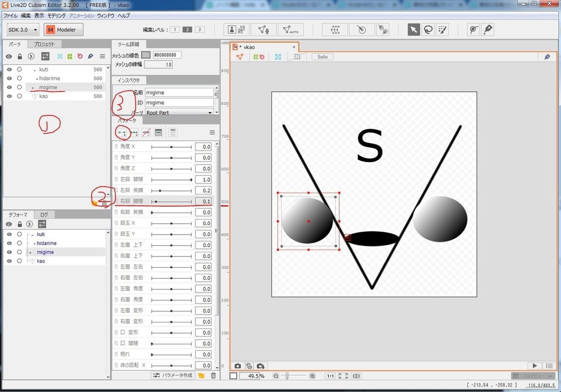Click the mesh vertex icon in canvas toolbar
The height and width of the screenshot is (392, 561).
240,57
